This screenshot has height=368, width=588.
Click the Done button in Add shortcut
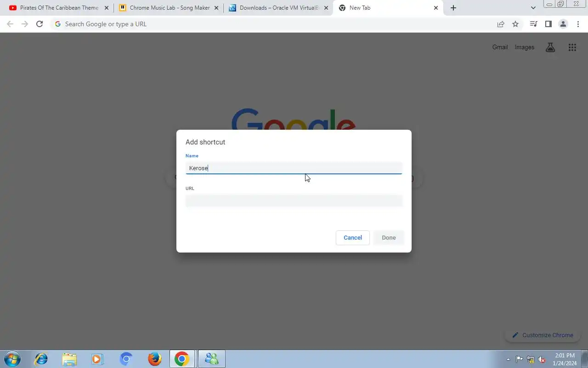tap(389, 238)
